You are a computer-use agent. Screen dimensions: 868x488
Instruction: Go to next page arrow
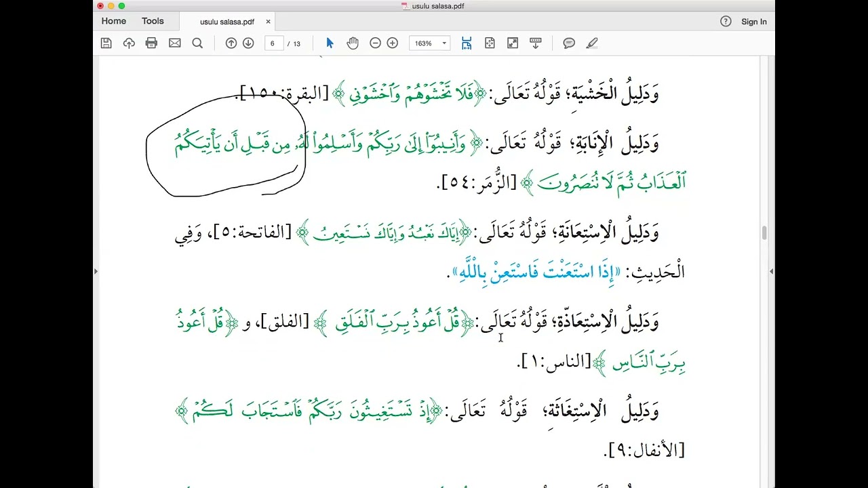(248, 43)
